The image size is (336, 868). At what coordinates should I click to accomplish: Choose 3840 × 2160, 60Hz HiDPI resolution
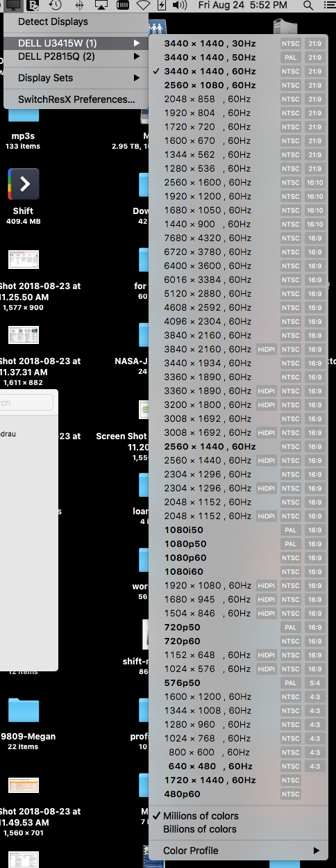tap(238, 349)
